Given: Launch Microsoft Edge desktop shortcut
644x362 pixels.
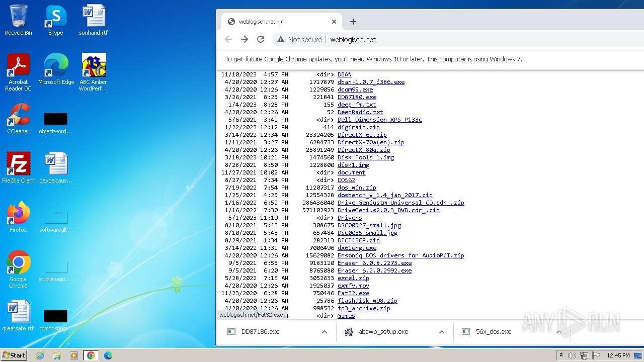Looking at the screenshot, I should [x=56, y=69].
